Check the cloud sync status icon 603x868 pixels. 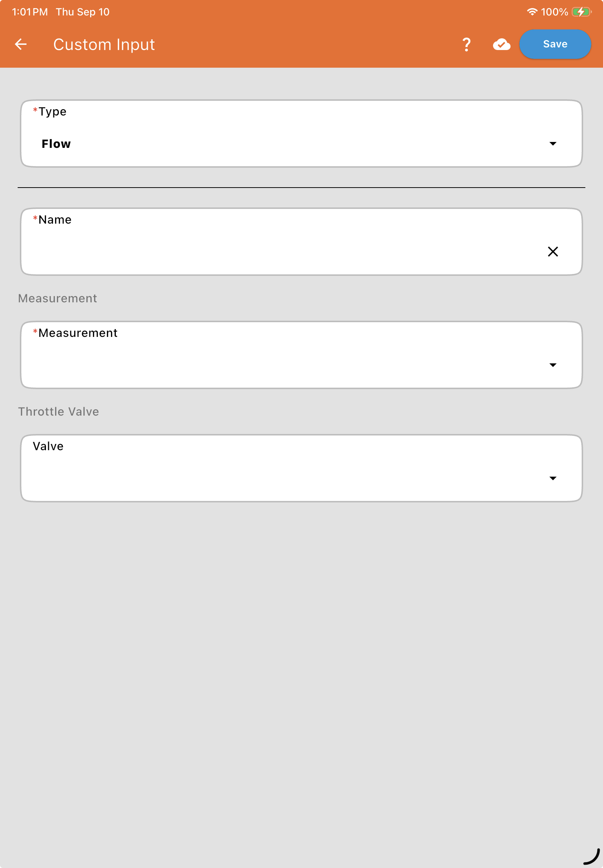(502, 45)
